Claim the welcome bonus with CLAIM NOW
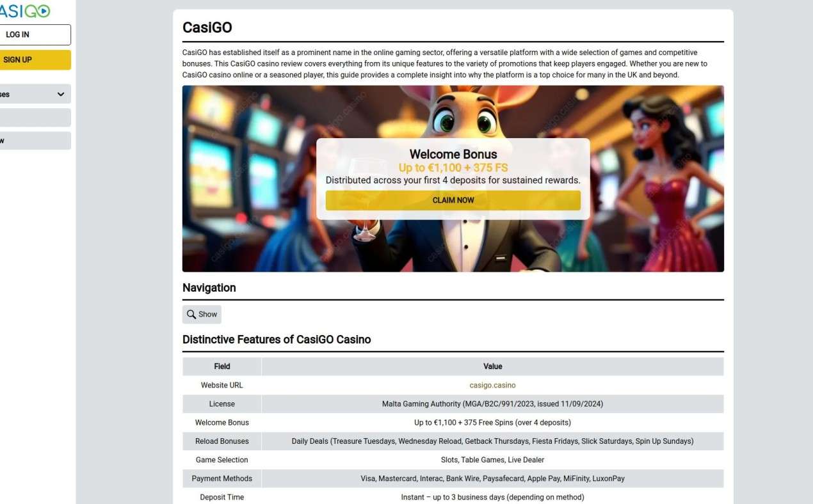Screen dimensions: 813x504 click(453, 200)
